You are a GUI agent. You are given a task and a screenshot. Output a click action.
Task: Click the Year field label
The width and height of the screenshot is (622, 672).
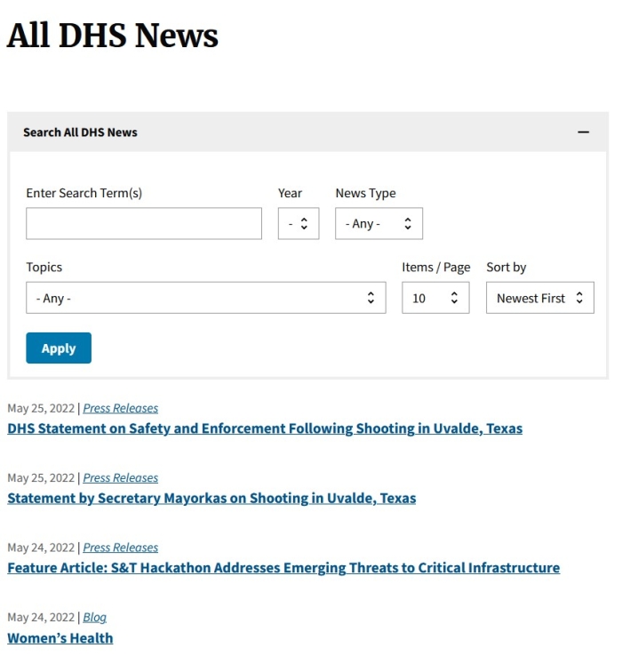point(290,193)
